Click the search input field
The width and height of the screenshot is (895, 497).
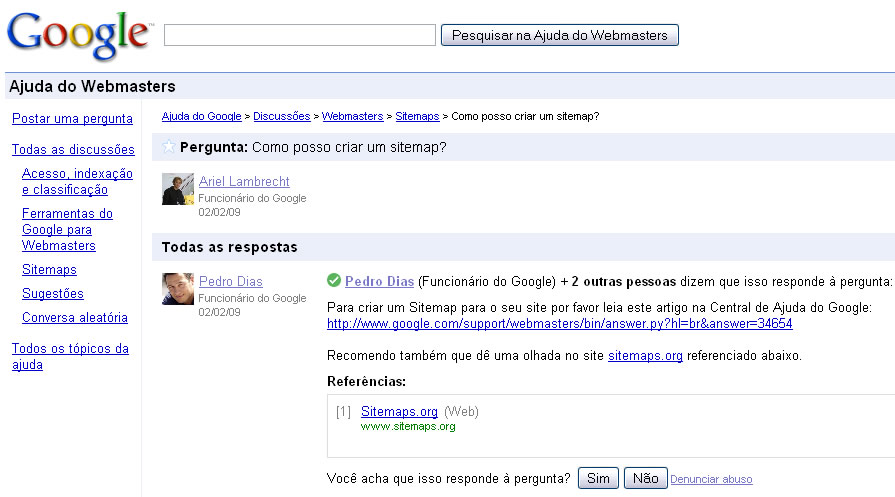(300, 35)
